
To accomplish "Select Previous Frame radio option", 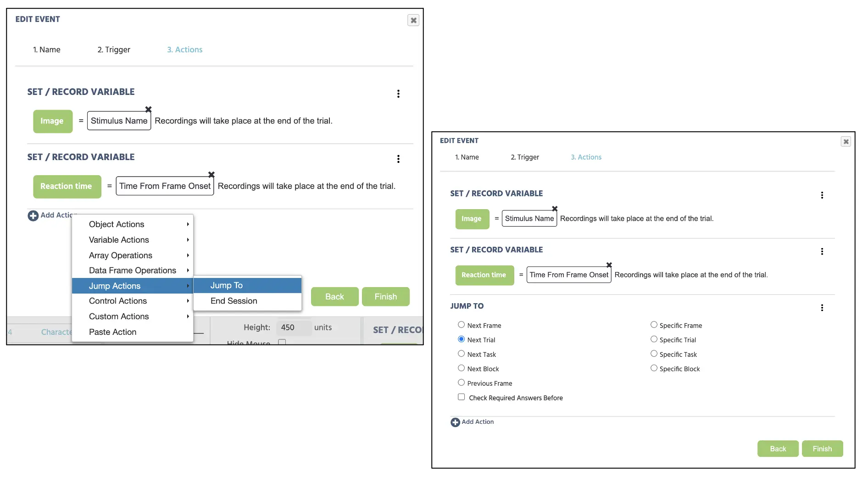I will tap(462, 383).
